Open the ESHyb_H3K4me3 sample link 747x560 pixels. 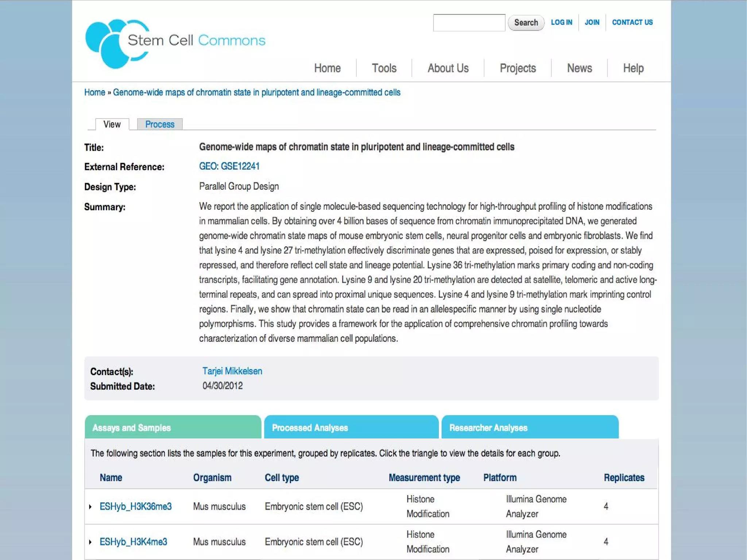(133, 542)
